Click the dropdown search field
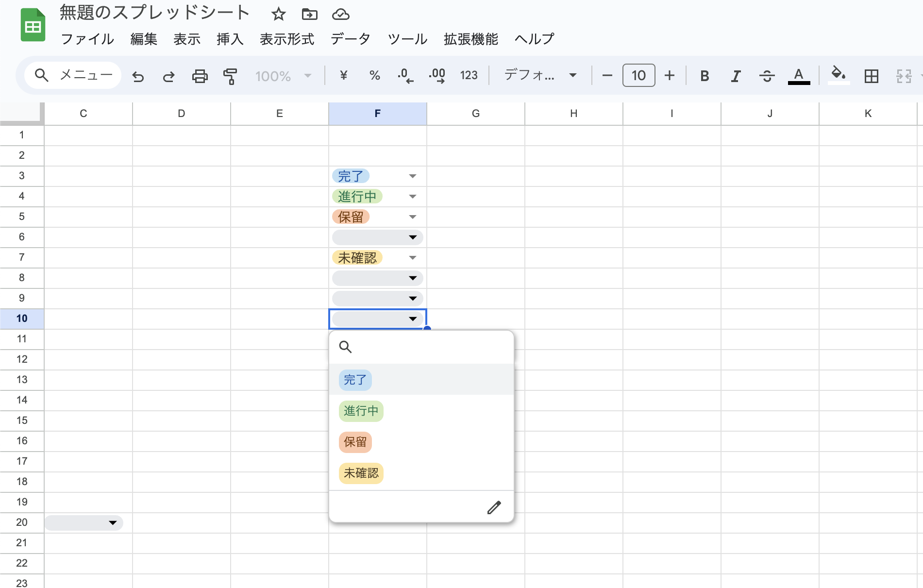 point(427,347)
